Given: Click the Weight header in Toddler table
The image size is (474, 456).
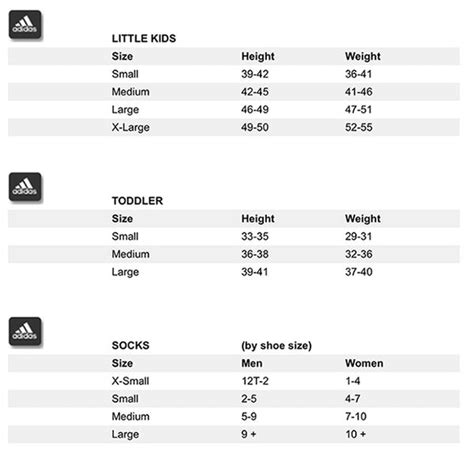Looking at the screenshot, I should (363, 219).
